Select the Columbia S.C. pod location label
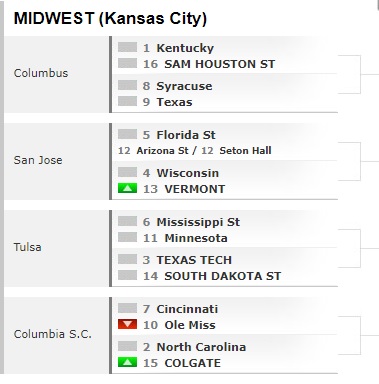Viewport: 379px width, 384px height. [53, 334]
